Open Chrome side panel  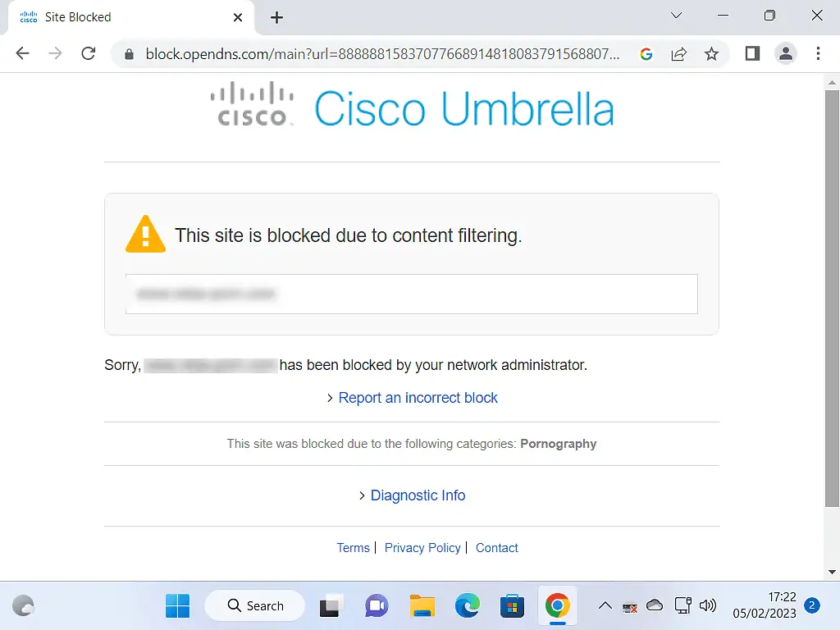pos(752,54)
